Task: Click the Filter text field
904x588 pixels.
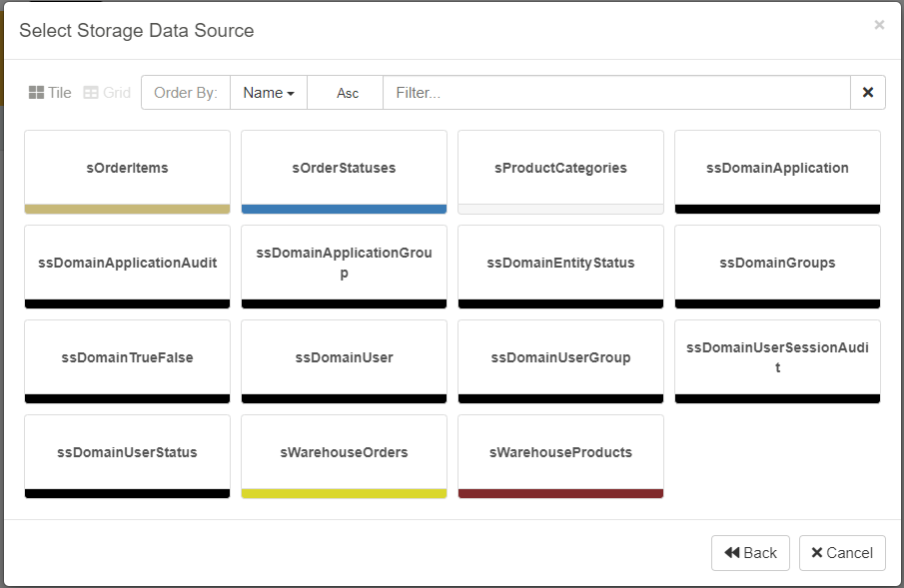Action: tap(615, 93)
